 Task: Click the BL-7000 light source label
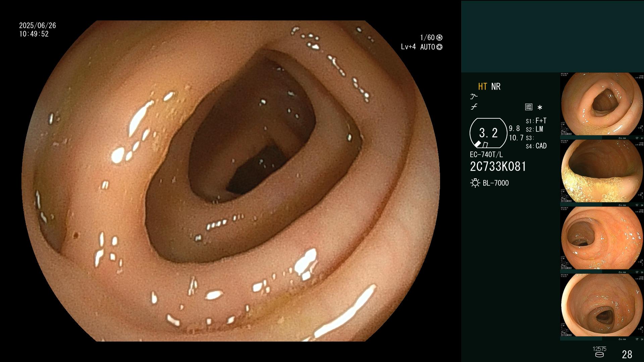point(496,183)
